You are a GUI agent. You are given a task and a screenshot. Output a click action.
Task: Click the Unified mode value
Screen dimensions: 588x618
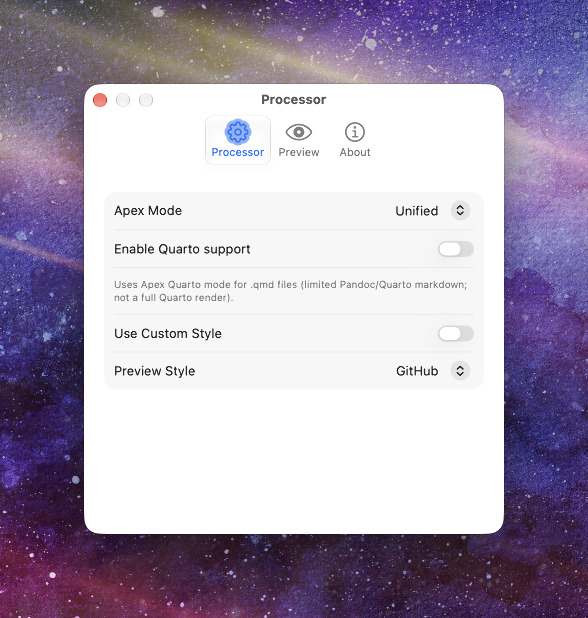tap(417, 211)
